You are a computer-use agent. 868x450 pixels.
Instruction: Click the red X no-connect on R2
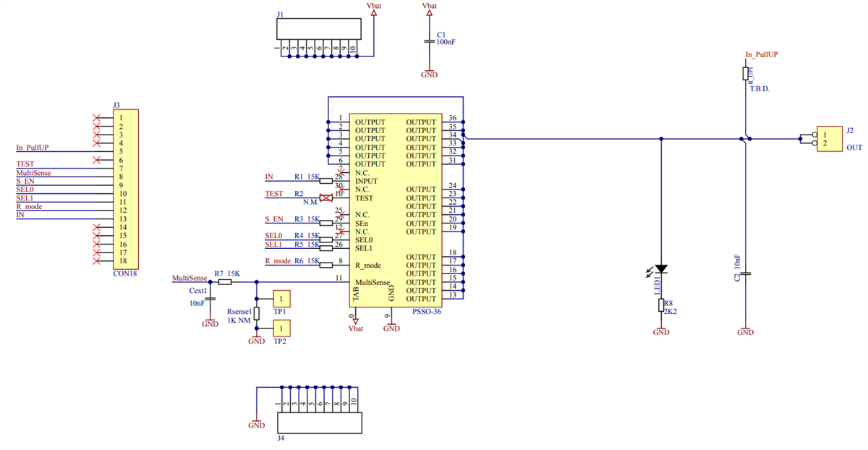tap(325, 198)
